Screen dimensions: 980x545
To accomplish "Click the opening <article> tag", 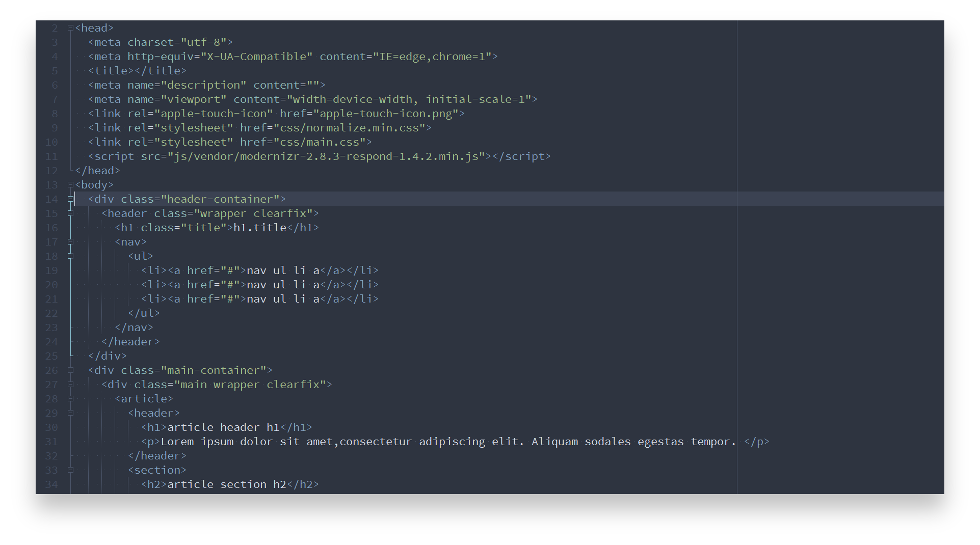I will (144, 399).
